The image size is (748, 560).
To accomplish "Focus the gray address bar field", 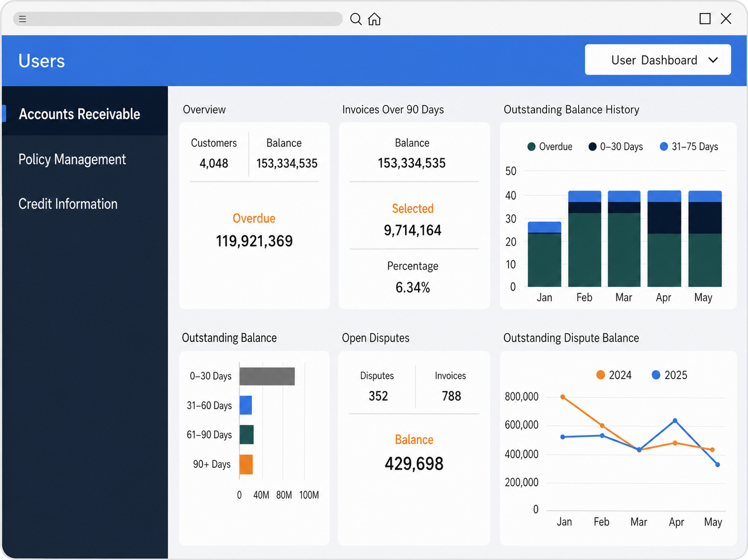I will click(178, 19).
